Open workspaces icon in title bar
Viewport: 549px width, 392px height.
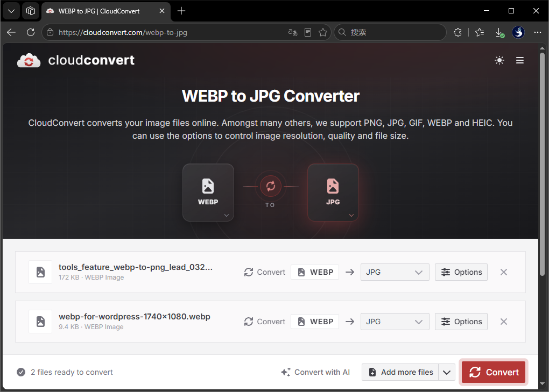point(31,11)
